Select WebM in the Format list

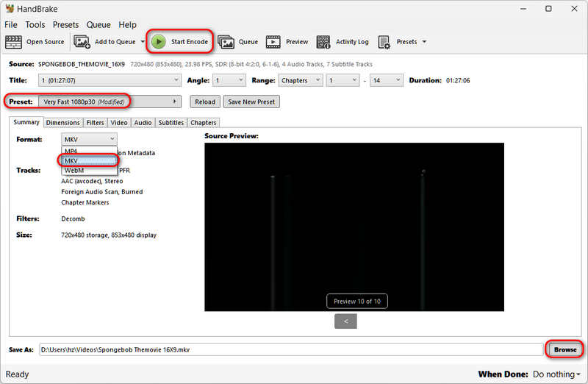pos(89,171)
